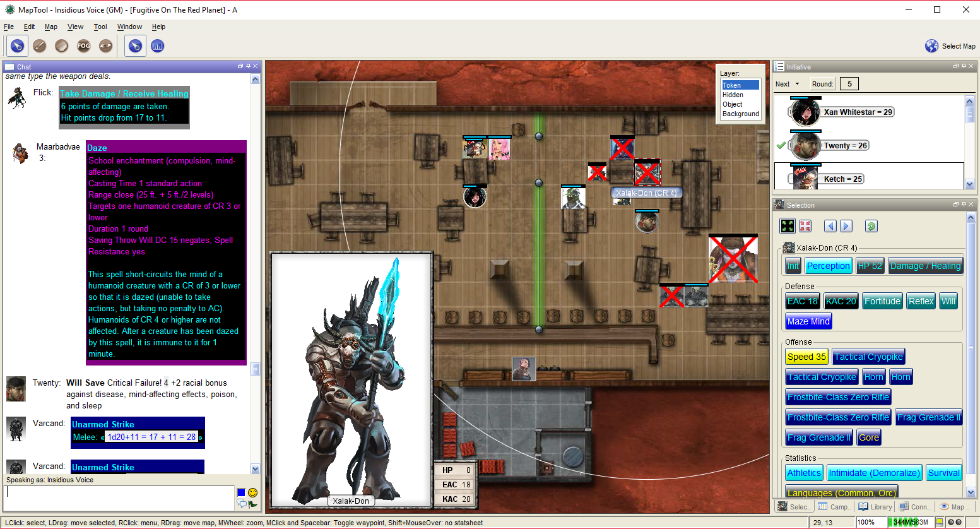Click the Athletics skill macro
This screenshot has width=980, height=529.
pyautogui.click(x=804, y=473)
